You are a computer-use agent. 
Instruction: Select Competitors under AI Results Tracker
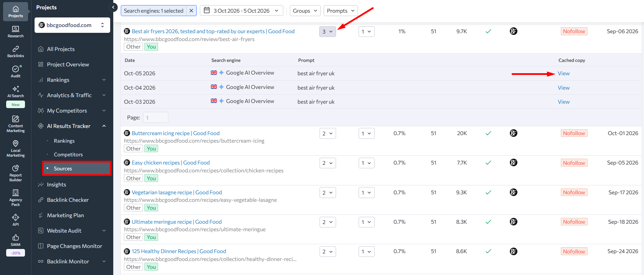pos(68,155)
